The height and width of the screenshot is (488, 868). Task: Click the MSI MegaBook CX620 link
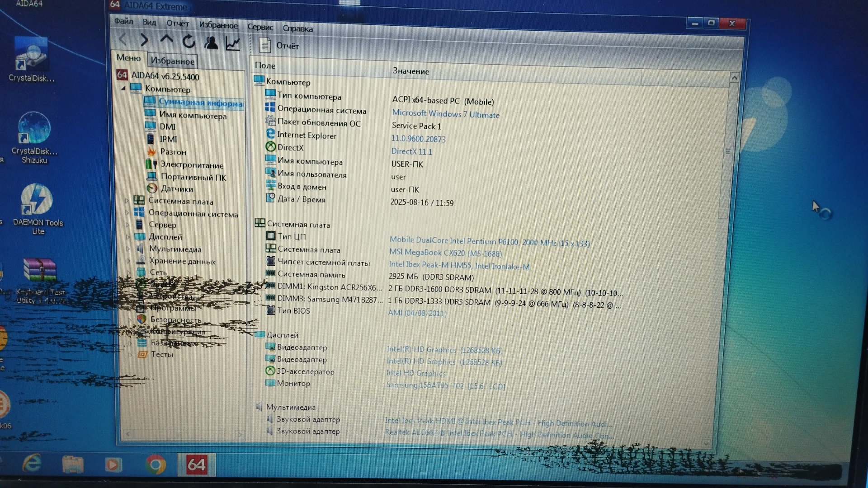pos(445,253)
